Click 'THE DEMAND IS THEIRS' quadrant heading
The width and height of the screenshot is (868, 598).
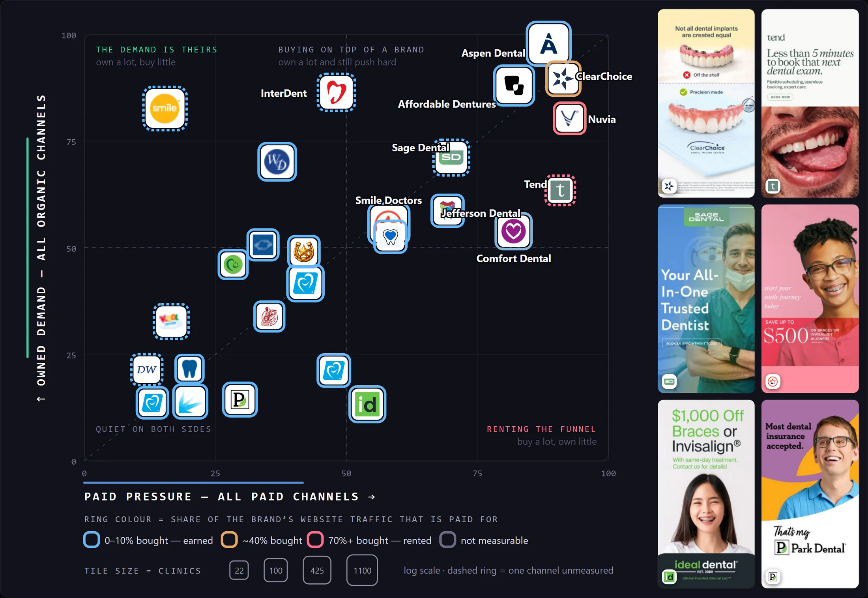[157, 49]
